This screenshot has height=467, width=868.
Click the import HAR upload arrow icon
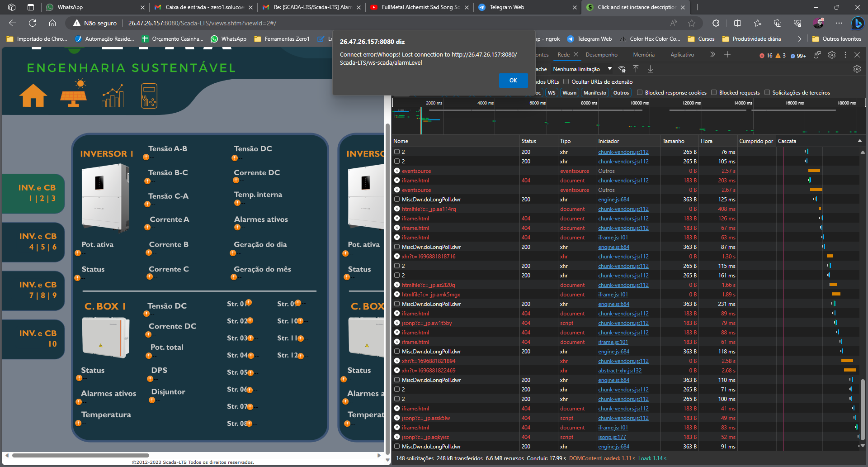tap(636, 69)
